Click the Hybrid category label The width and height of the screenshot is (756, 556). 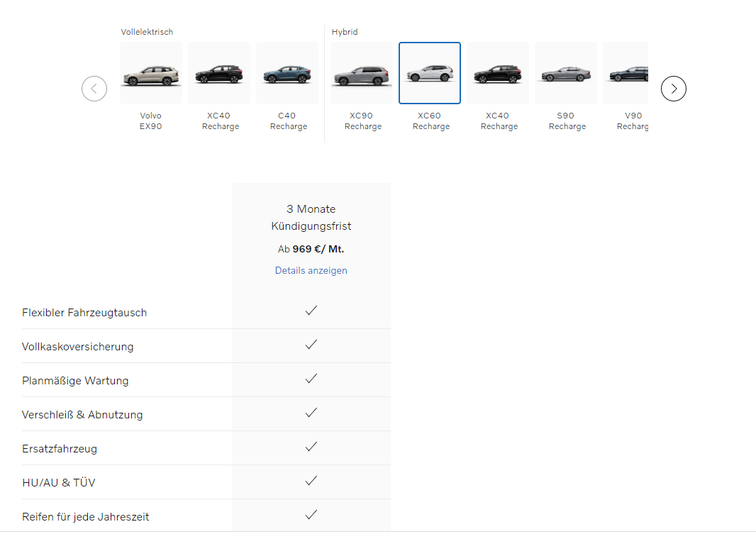point(345,32)
